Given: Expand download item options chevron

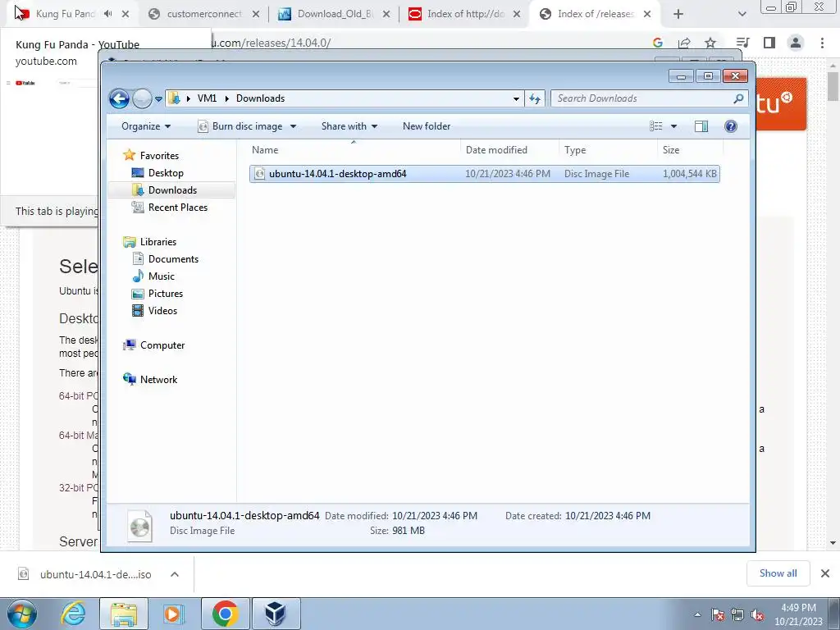Looking at the screenshot, I should pyautogui.click(x=175, y=574).
